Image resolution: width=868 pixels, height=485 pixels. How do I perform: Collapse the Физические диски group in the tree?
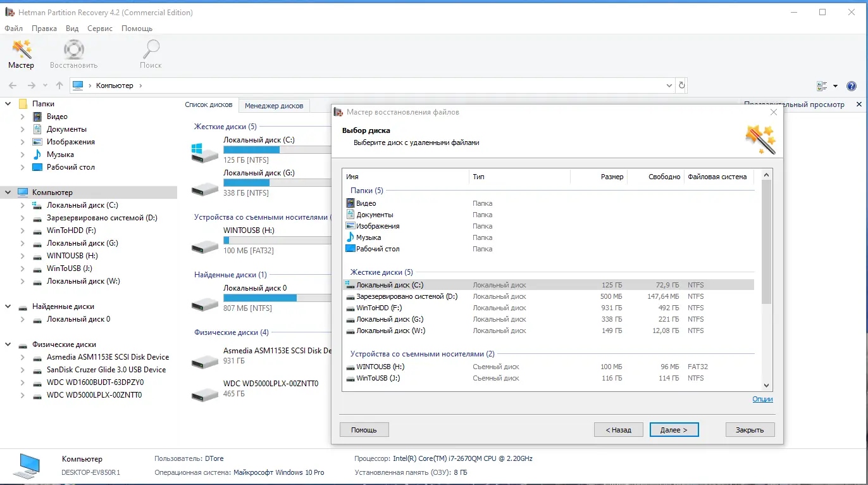(x=8, y=344)
